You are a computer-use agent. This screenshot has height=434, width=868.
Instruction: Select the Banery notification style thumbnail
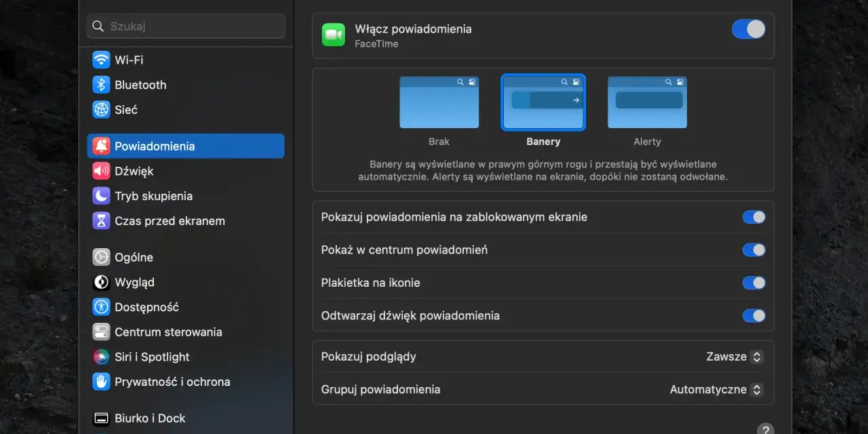click(543, 102)
